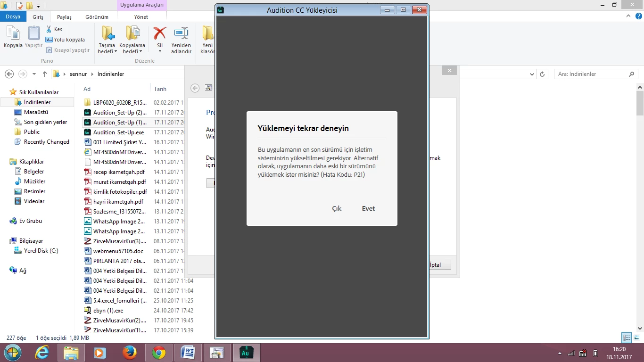Image resolution: width=644 pixels, height=362 pixels.
Task: Open Videolar library
Action: tap(34, 201)
